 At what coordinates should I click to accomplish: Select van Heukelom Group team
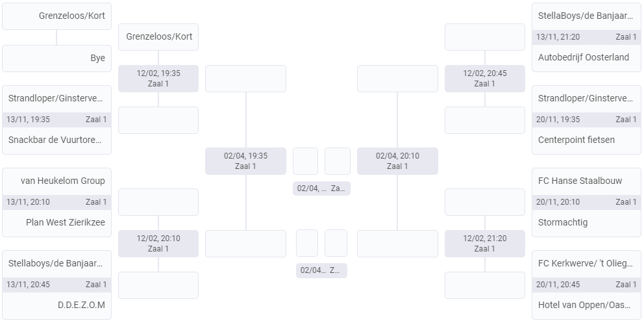tap(56, 181)
